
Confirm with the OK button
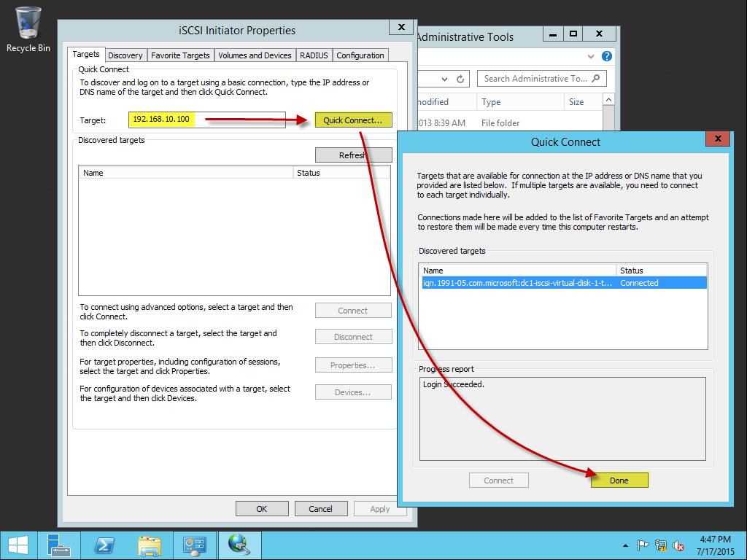pos(262,508)
